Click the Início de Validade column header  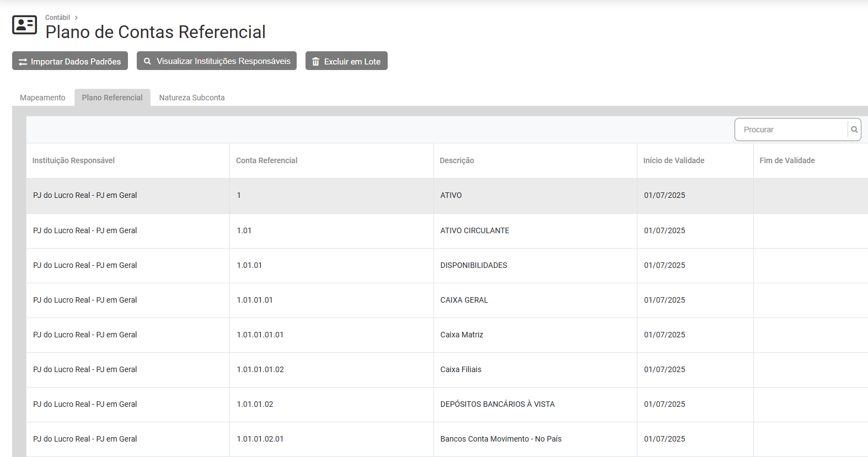673,160
